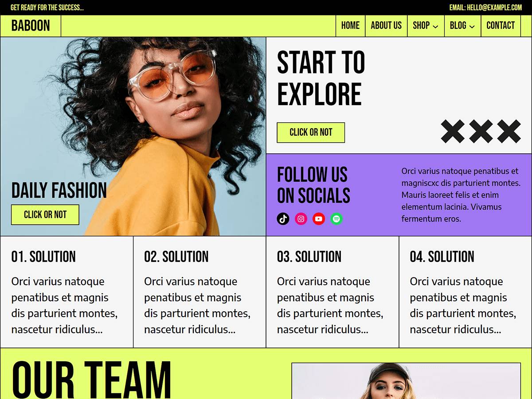This screenshot has width=532, height=399.
Task: Expand the Blog dropdown chevron
Action: [x=472, y=27]
